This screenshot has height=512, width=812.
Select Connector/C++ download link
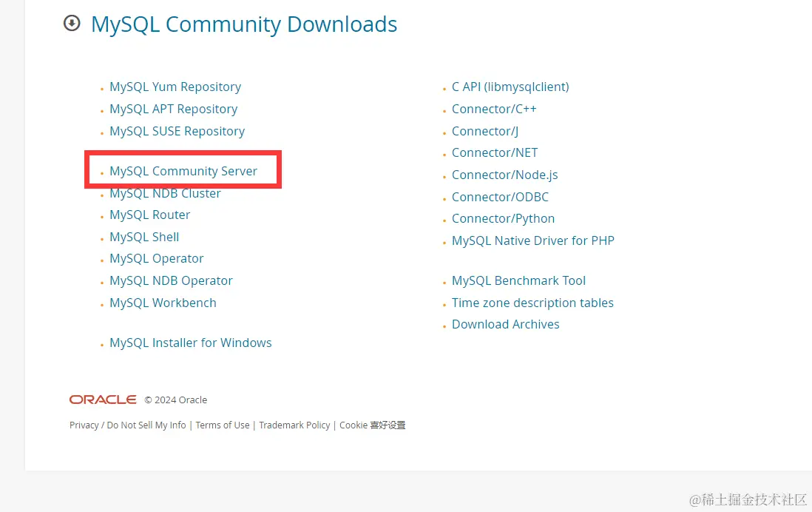(494, 109)
